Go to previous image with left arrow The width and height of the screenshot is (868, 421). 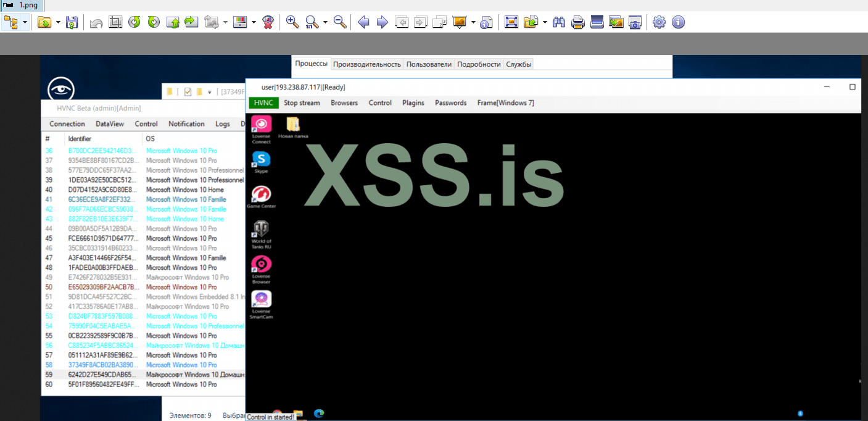click(364, 23)
